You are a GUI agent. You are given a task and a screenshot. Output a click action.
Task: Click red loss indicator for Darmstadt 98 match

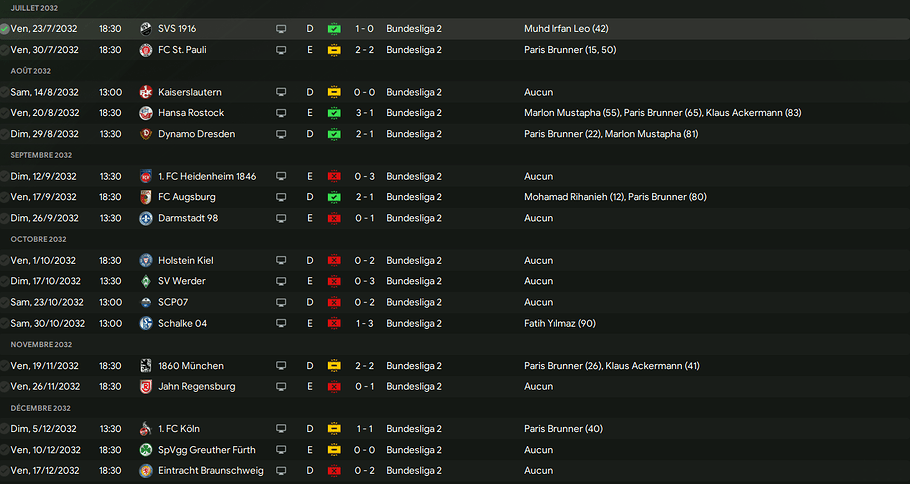point(334,218)
